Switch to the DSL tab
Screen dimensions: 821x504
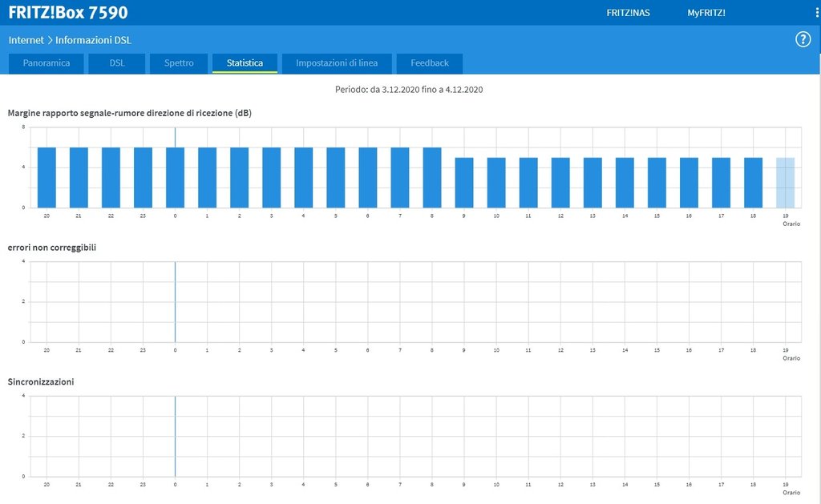[117, 63]
